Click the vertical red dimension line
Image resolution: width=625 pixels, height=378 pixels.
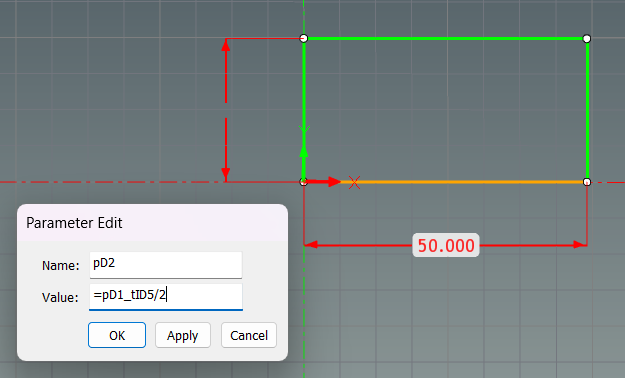(226, 110)
